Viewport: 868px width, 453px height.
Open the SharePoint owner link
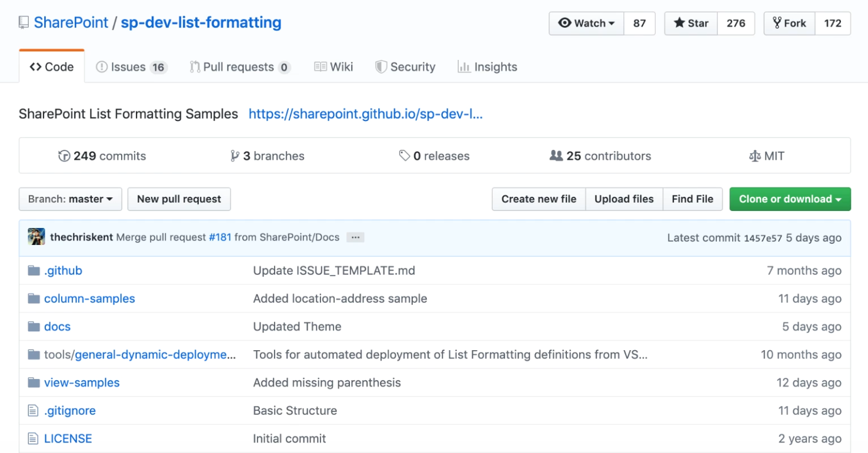(x=71, y=23)
